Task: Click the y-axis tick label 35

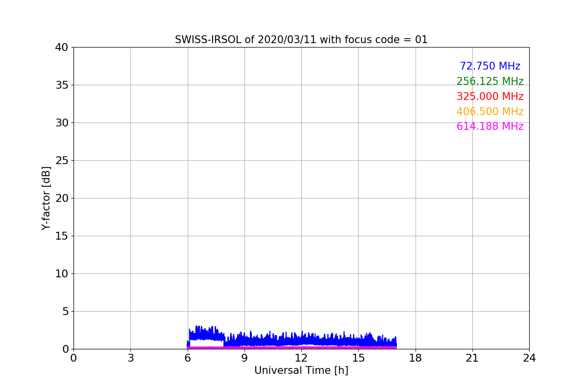Action: (62, 85)
